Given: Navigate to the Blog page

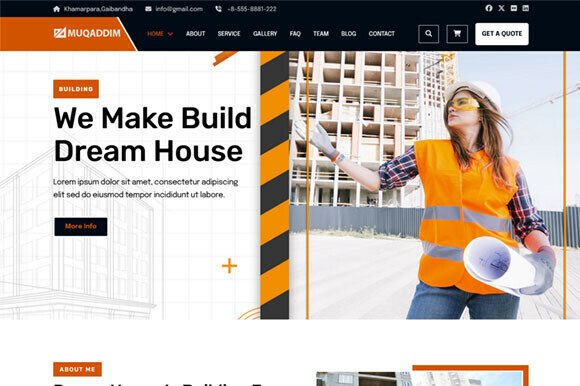Looking at the screenshot, I should pyautogui.click(x=348, y=34).
